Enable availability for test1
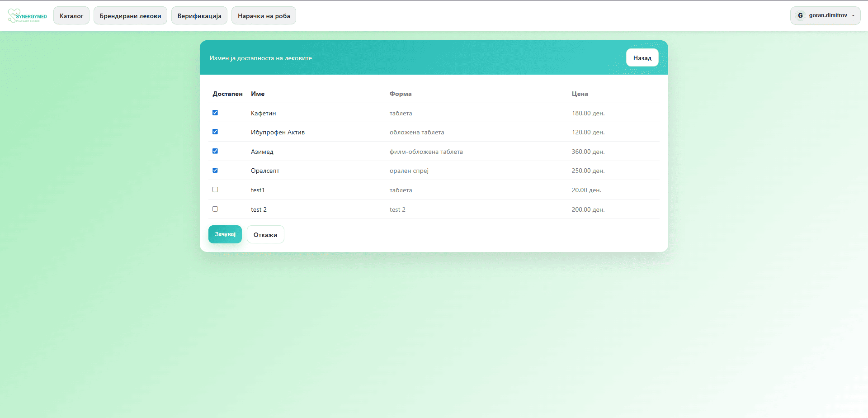 click(x=215, y=190)
